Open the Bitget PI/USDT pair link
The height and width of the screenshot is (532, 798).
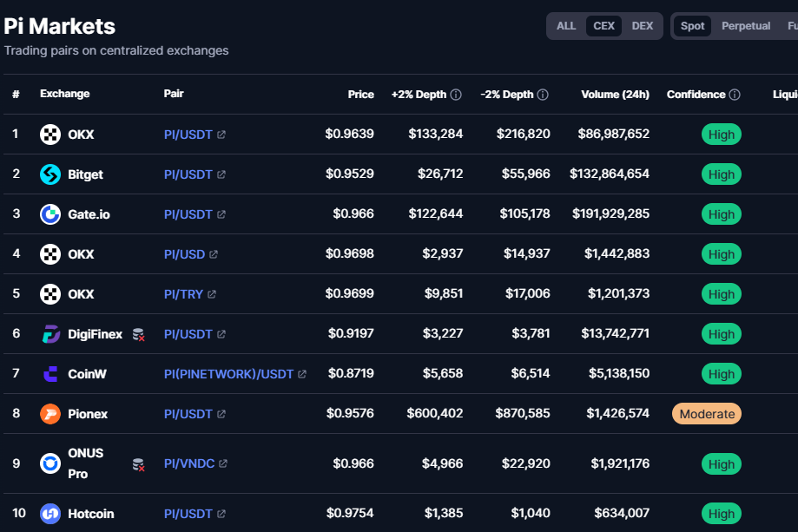[x=188, y=174]
